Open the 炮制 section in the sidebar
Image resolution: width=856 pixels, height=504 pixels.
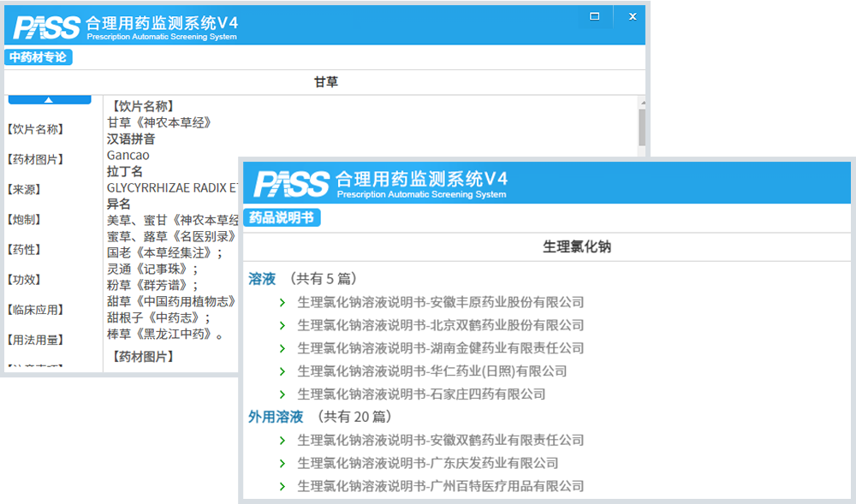pos(24,220)
